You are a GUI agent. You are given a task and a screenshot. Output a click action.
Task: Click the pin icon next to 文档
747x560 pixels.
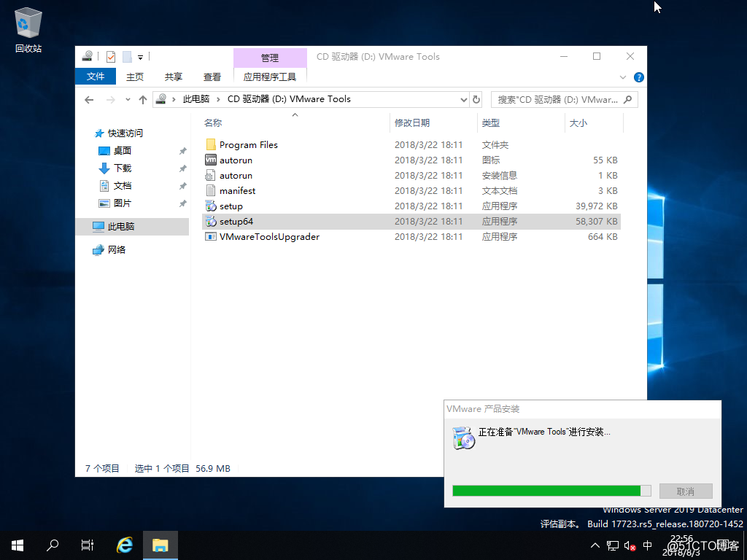click(182, 186)
